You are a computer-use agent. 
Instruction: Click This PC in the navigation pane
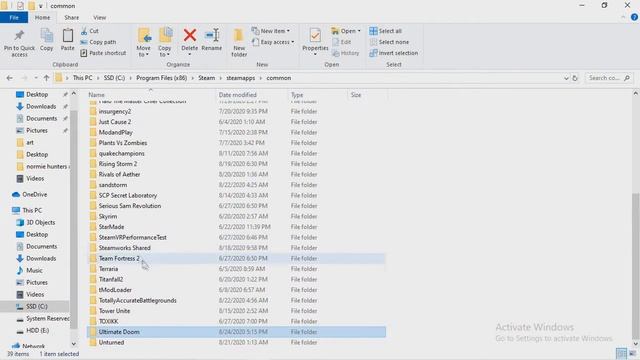tap(27, 210)
